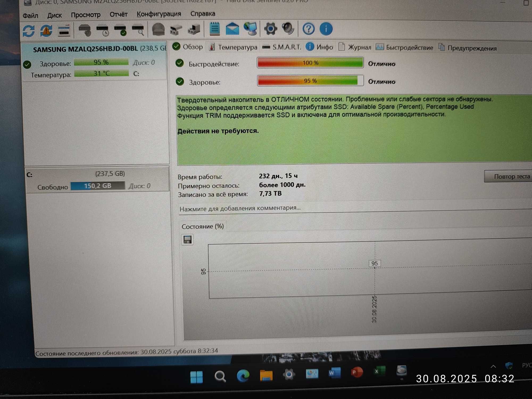
Task: Open the Файл menu
Action: (30, 16)
